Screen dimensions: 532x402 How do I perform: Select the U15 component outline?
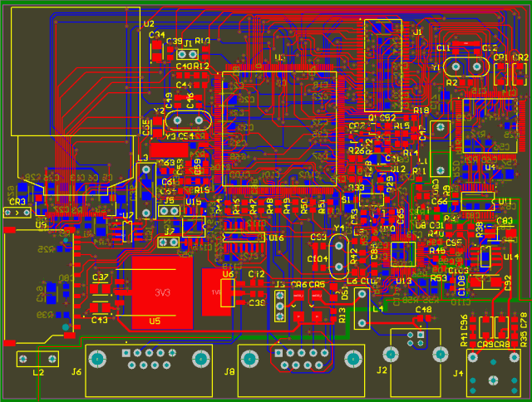194,226
